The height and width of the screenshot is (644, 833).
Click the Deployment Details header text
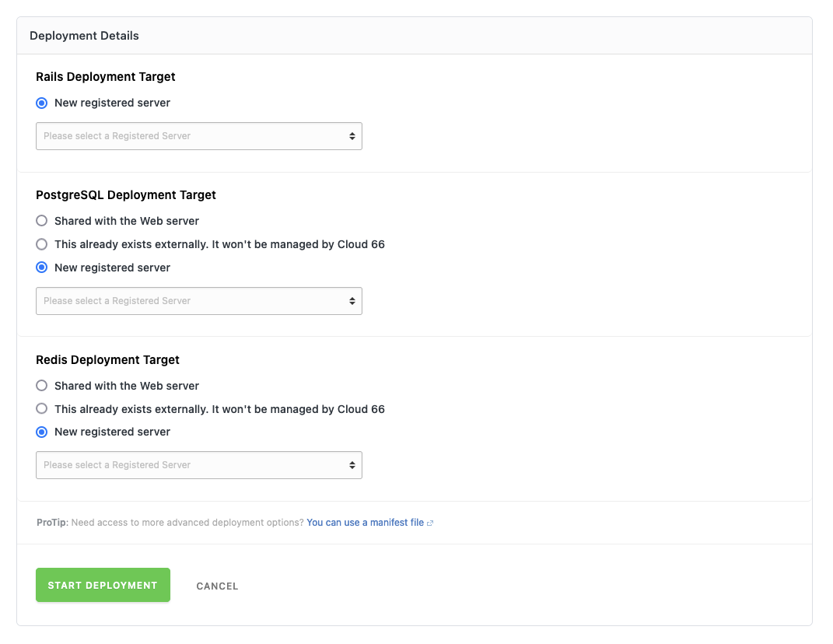pyautogui.click(x=84, y=36)
